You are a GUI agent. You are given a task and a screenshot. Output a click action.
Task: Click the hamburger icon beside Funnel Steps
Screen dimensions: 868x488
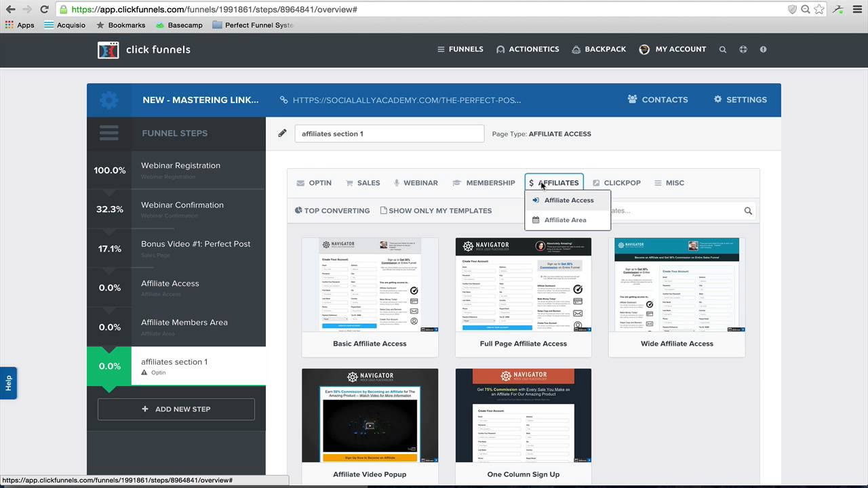click(x=109, y=133)
